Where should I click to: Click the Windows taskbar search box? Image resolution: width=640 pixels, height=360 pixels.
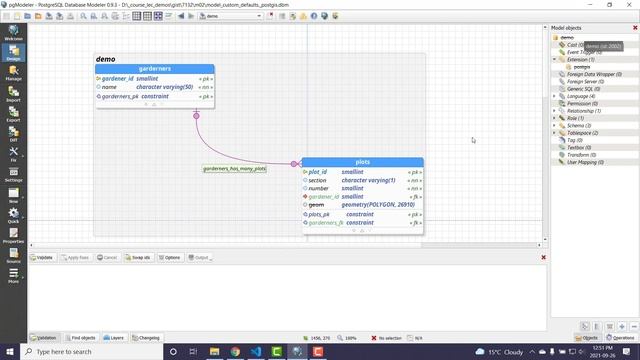[92, 352]
